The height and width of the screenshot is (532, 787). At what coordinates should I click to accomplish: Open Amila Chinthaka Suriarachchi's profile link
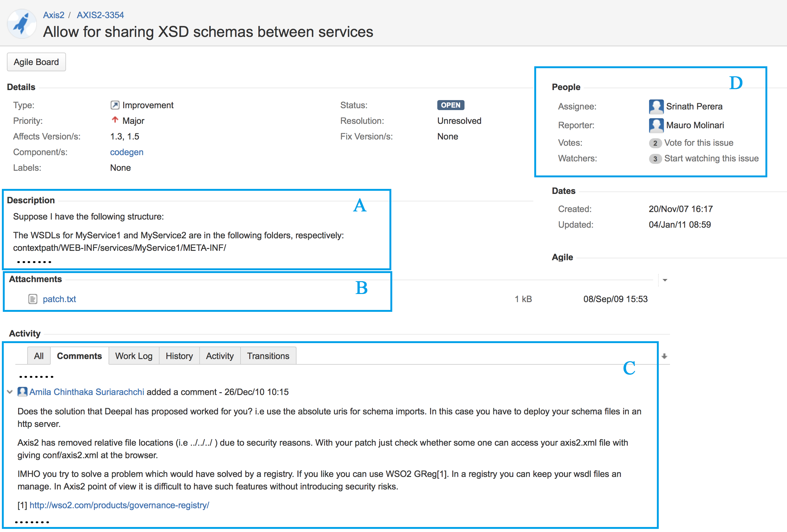click(87, 392)
